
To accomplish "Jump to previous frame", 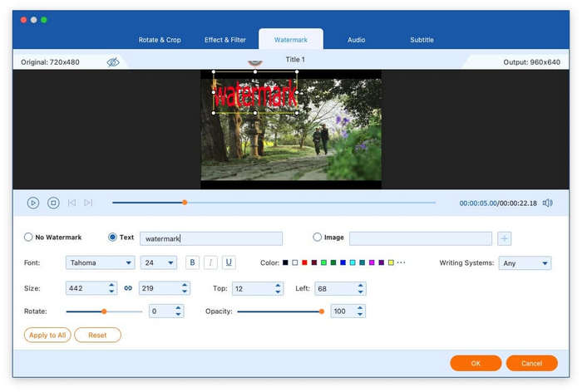I will pos(72,203).
